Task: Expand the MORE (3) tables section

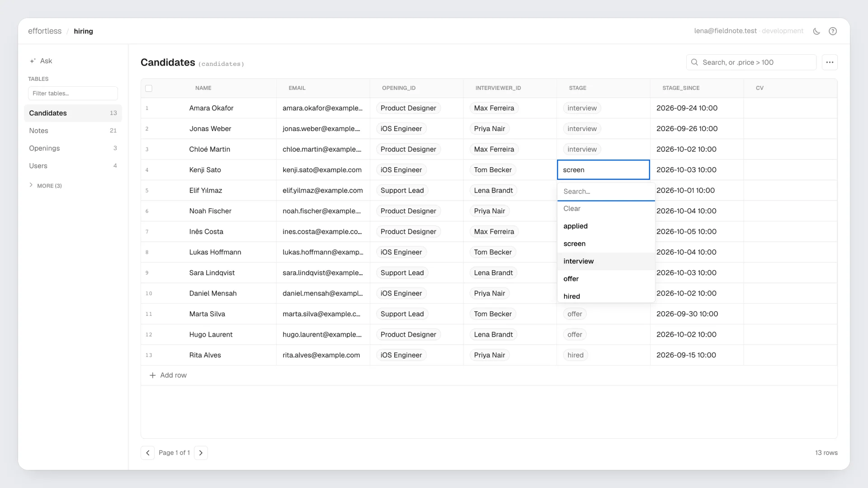Action: point(45,186)
